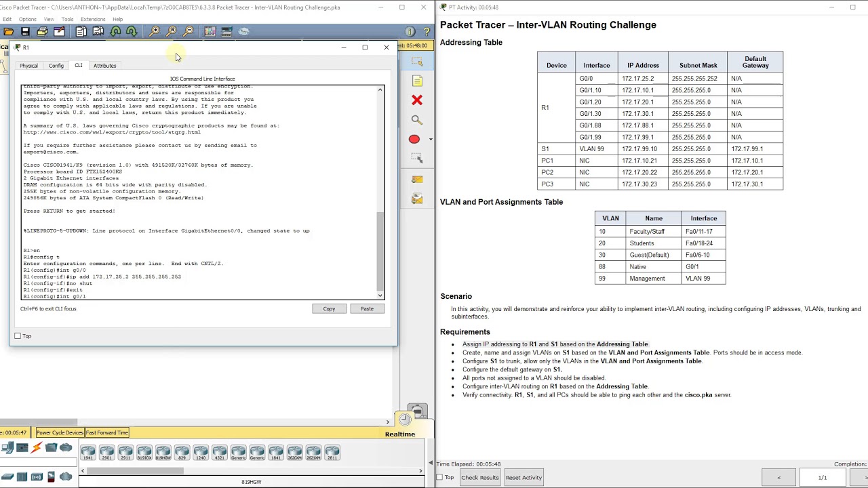Go to previous page arrow in PT Activity
Screen dimensions: 868x488
coord(778,478)
